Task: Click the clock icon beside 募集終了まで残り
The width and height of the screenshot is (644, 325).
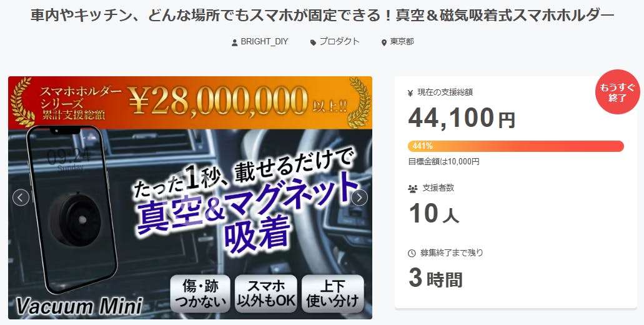Action: (x=412, y=253)
